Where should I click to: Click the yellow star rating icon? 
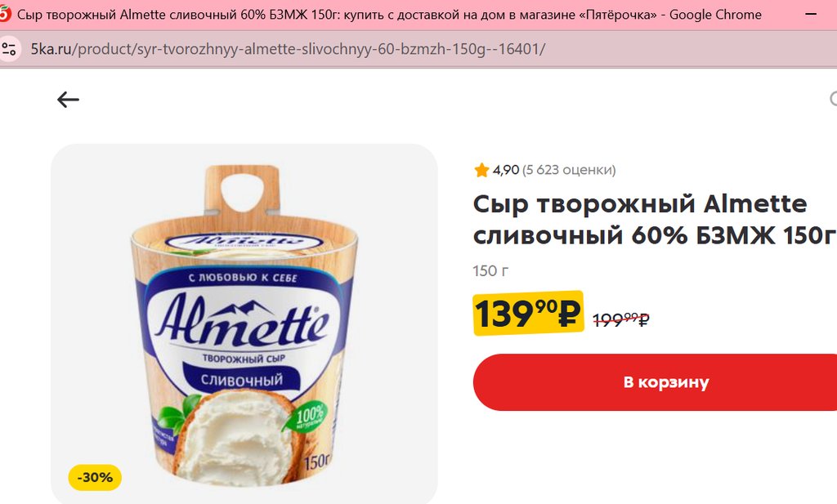coord(481,170)
